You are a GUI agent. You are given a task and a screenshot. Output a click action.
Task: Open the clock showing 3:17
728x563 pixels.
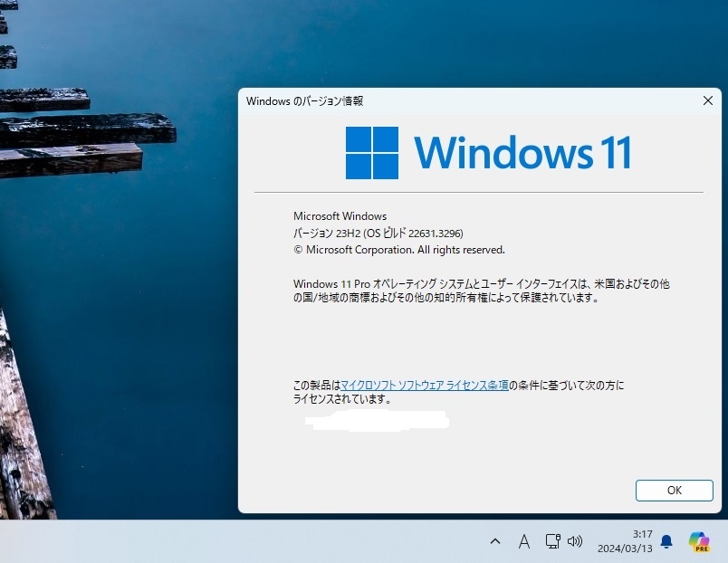(643, 534)
